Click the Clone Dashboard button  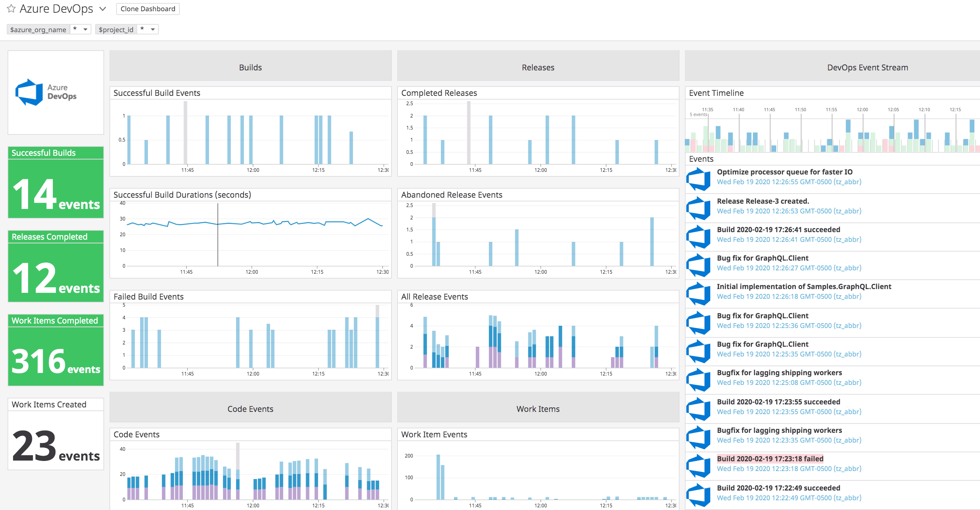(148, 8)
